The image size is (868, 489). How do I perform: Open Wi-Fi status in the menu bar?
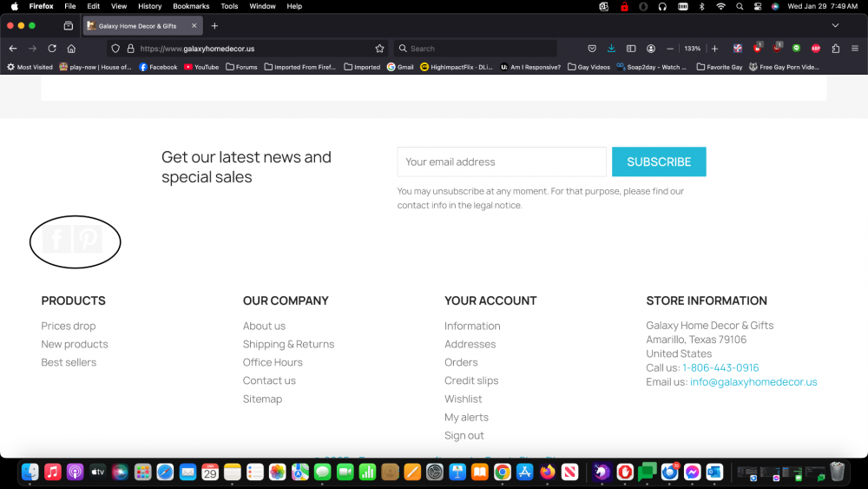720,6
